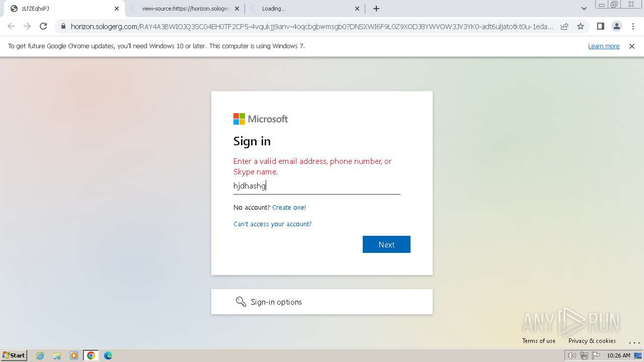Image resolution: width=644 pixels, height=362 pixels.
Task: Open Windows Media Player from the taskbar
Action: (x=74, y=355)
